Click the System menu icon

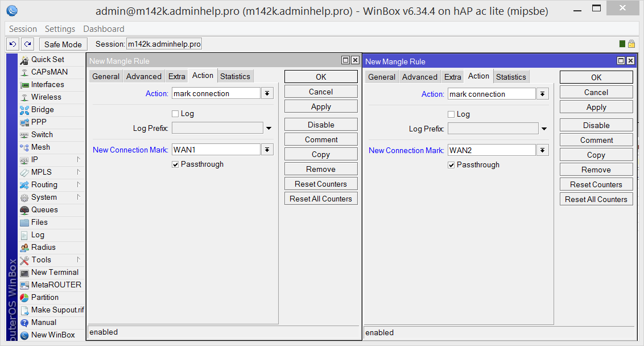(x=24, y=197)
